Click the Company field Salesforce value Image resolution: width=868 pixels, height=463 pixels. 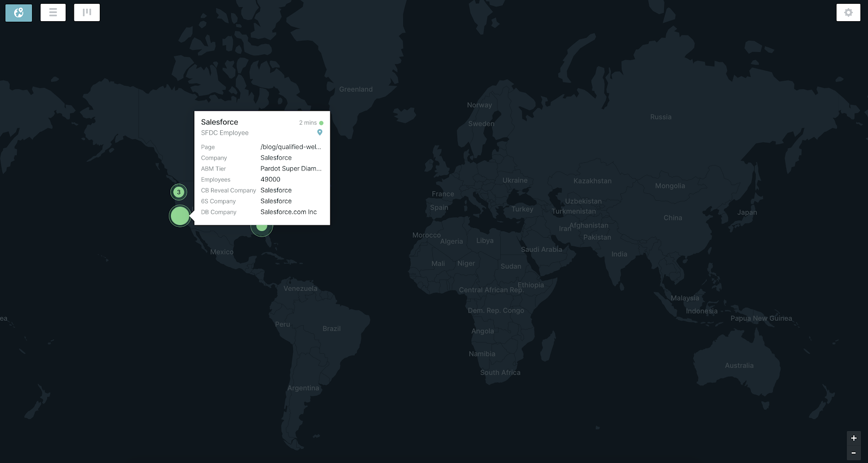pos(276,158)
